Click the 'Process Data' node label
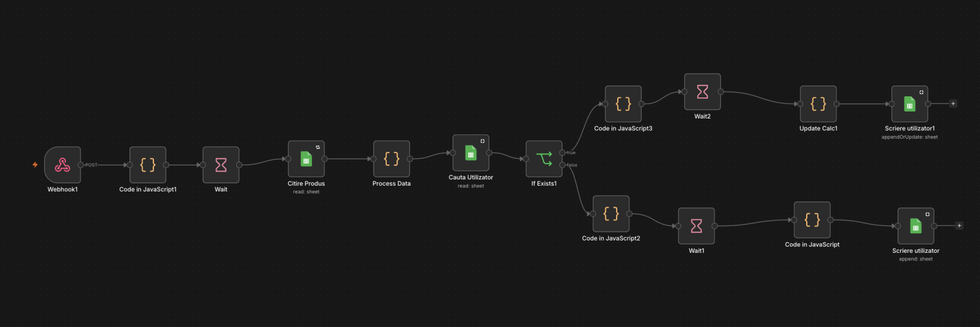980x327 pixels. coord(391,183)
